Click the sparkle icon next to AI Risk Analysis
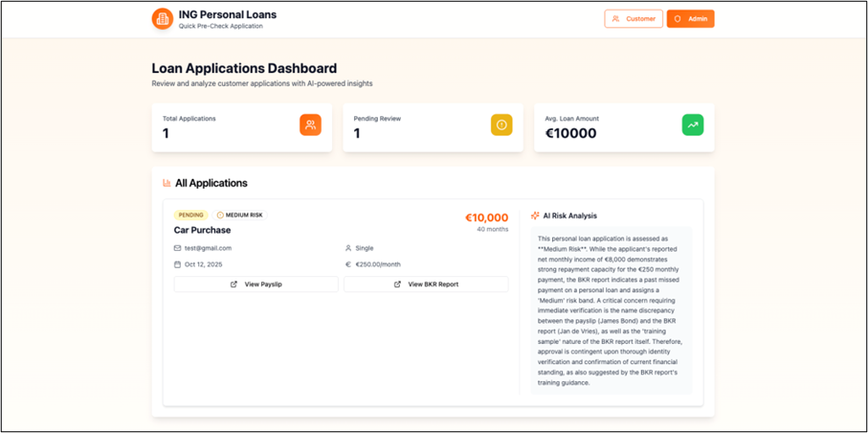 point(535,216)
